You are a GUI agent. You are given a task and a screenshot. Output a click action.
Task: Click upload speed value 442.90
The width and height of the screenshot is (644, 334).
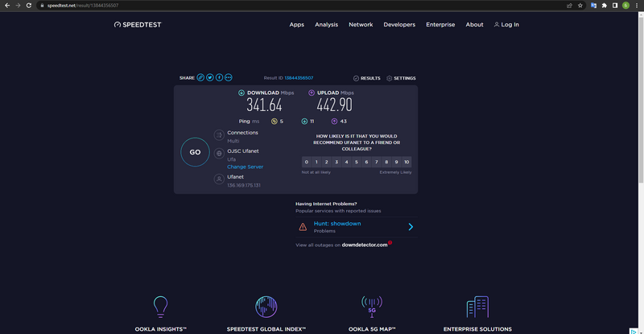pos(334,105)
